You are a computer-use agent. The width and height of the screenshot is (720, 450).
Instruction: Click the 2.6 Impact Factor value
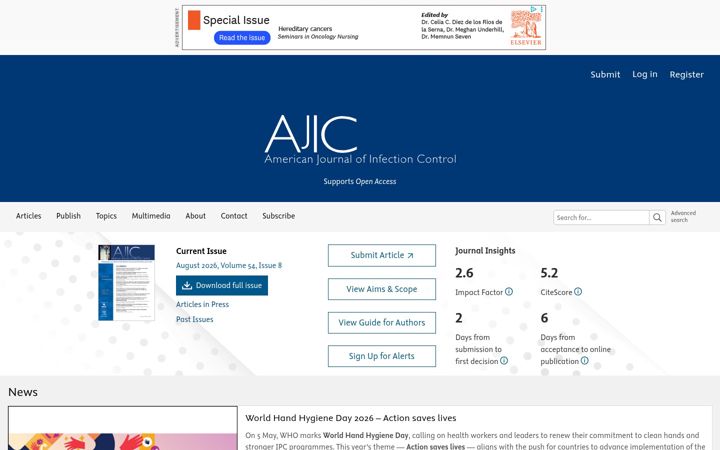click(x=464, y=273)
